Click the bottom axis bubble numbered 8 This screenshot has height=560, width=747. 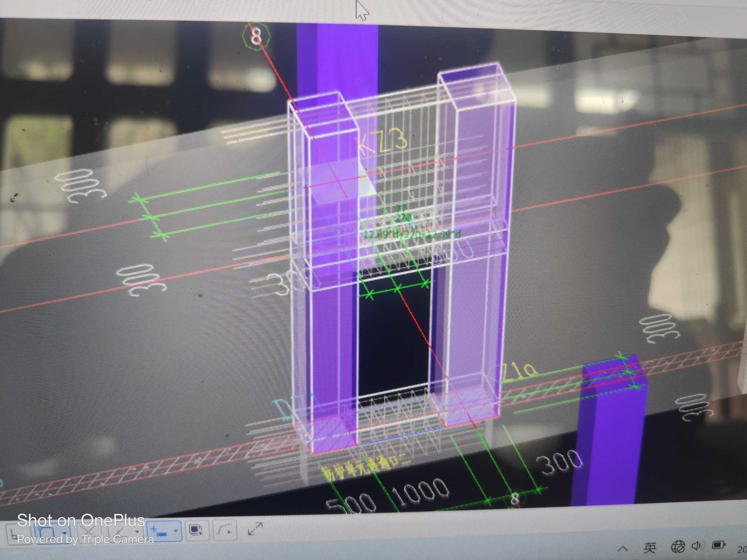pos(514,499)
